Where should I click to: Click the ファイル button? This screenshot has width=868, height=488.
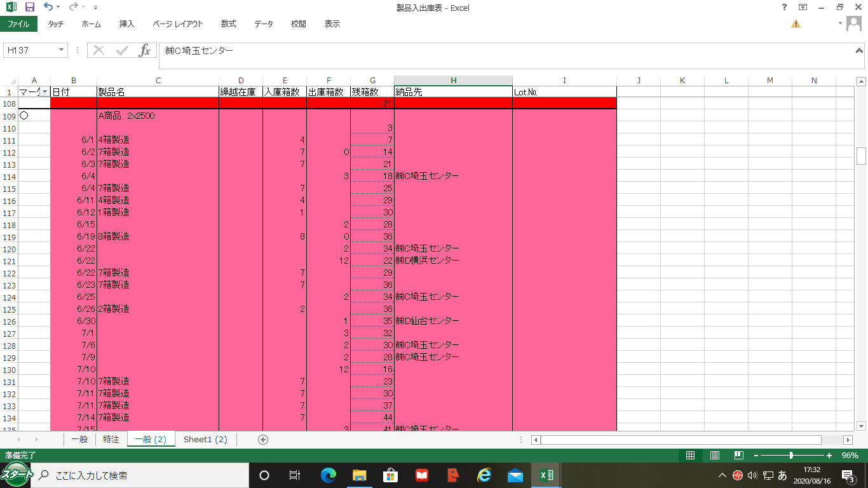click(18, 24)
